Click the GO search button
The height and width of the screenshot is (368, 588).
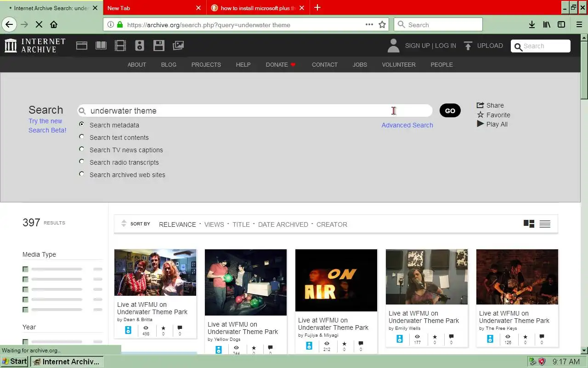[x=450, y=110]
